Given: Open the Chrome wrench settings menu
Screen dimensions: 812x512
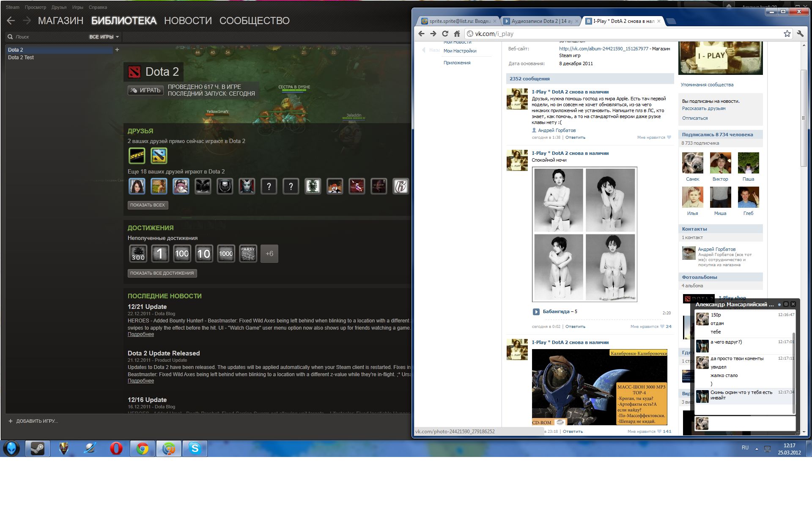Looking at the screenshot, I should (800, 34).
